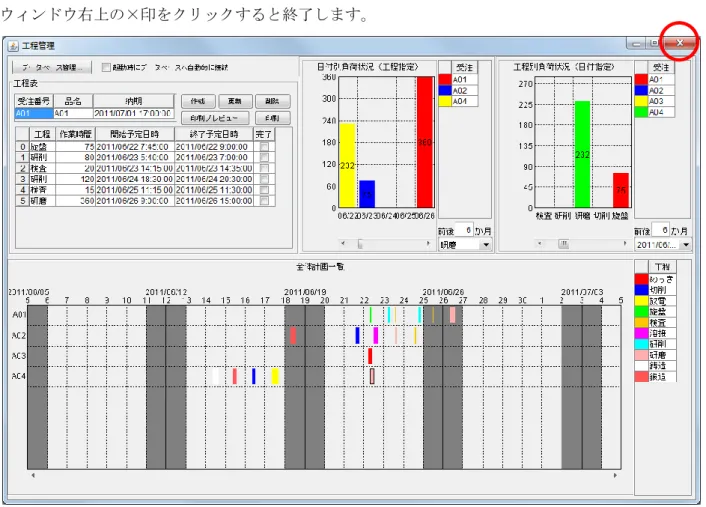Select blue bar in A02 Gantt row

358,335
